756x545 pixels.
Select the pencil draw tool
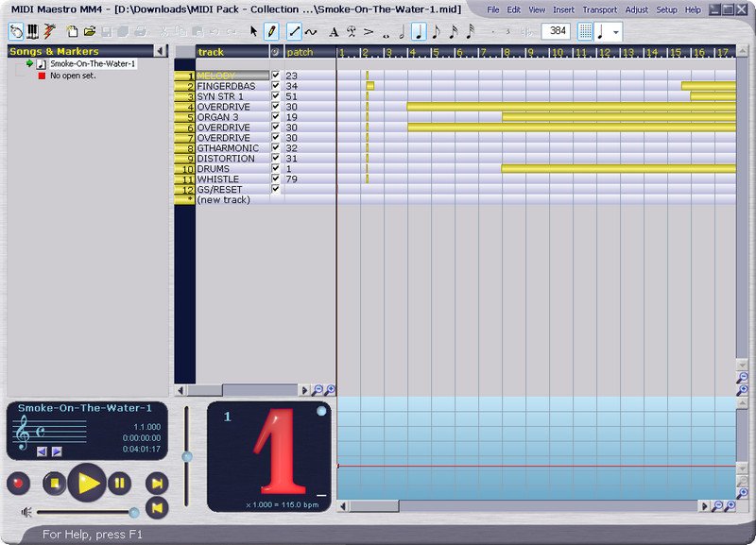pos(271,31)
